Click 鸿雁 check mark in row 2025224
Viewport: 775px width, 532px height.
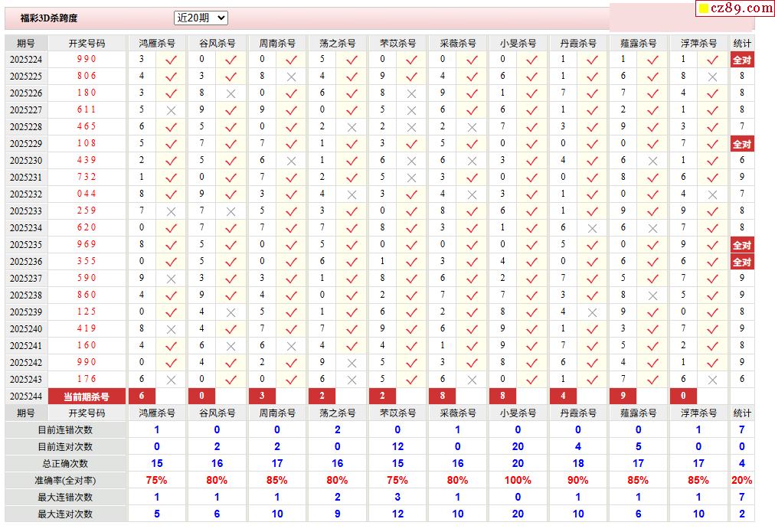[x=171, y=60]
